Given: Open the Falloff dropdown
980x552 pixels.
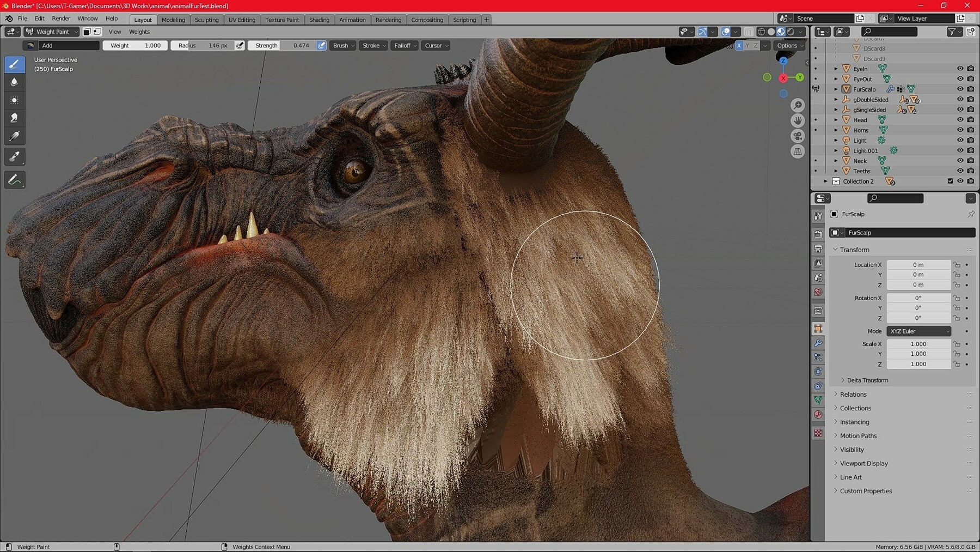Looking at the screenshot, I should pyautogui.click(x=405, y=46).
